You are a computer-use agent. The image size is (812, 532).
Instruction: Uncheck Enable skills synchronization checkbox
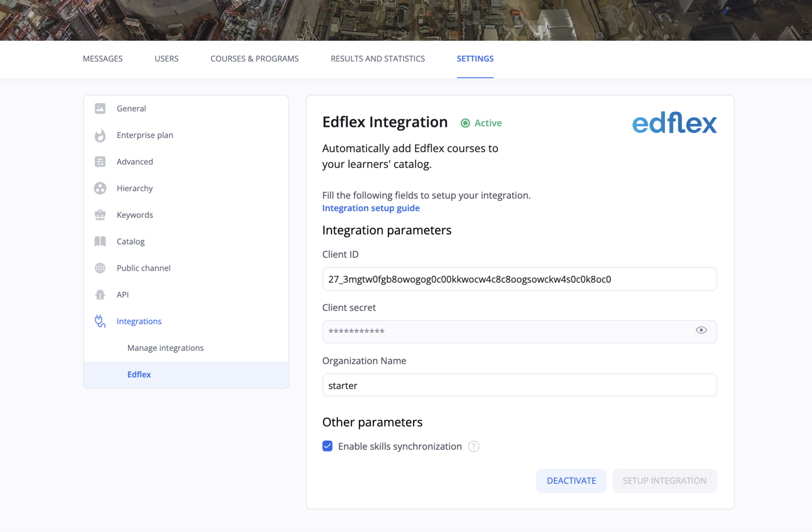[x=327, y=446]
